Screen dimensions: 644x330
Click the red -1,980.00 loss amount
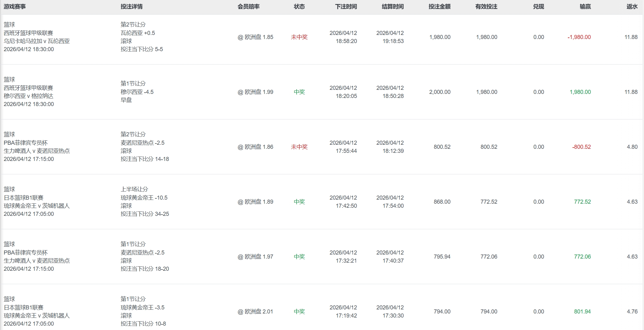click(579, 37)
